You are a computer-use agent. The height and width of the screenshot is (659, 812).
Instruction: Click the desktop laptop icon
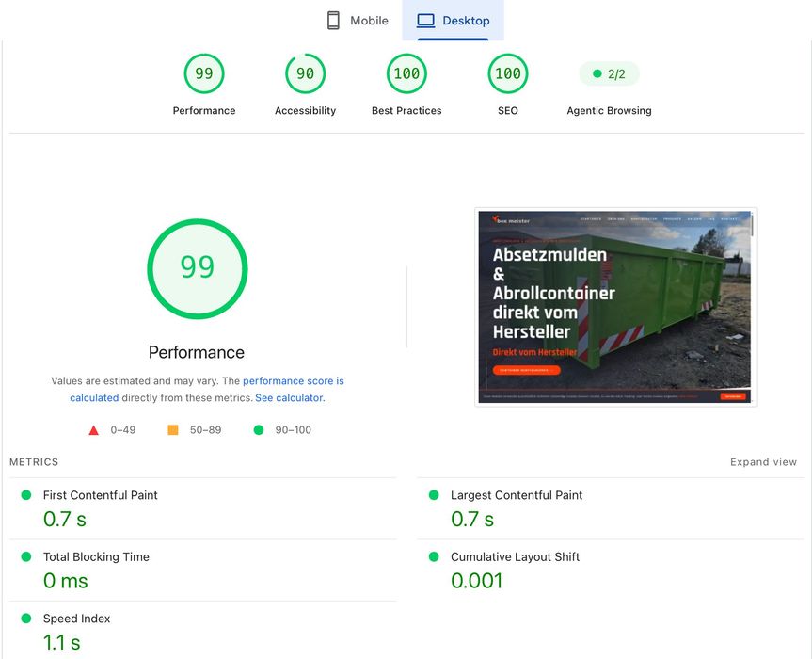(425, 21)
